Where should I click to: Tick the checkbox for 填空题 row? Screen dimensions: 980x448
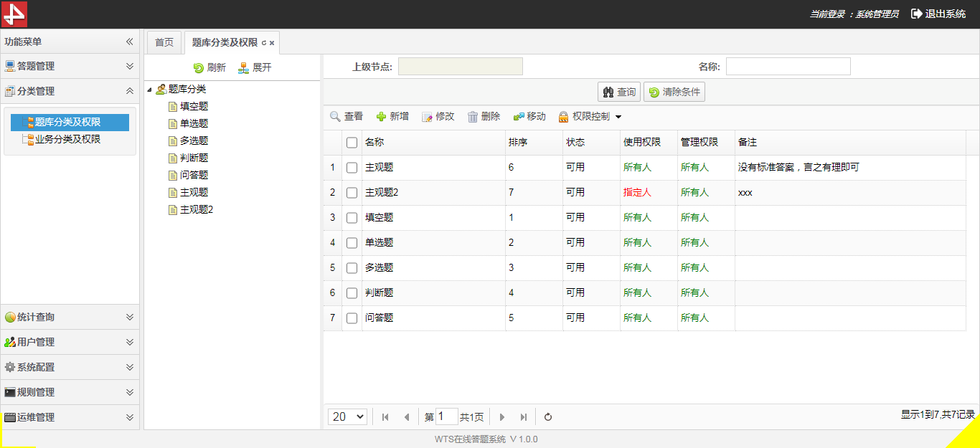point(352,218)
